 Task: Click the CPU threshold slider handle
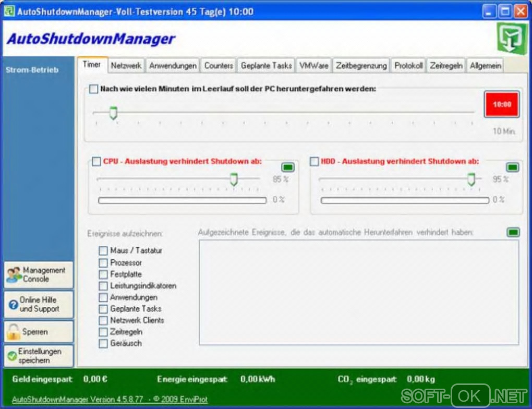coord(234,179)
